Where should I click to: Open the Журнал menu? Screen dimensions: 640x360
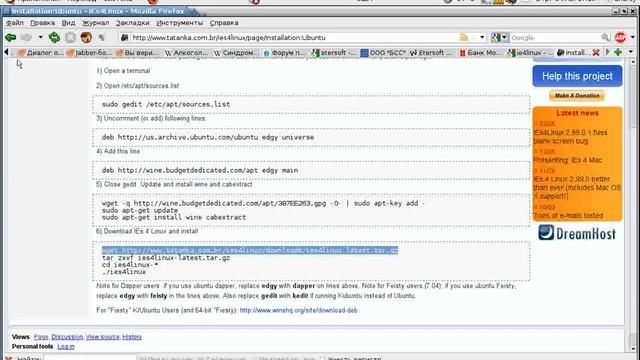click(96, 23)
